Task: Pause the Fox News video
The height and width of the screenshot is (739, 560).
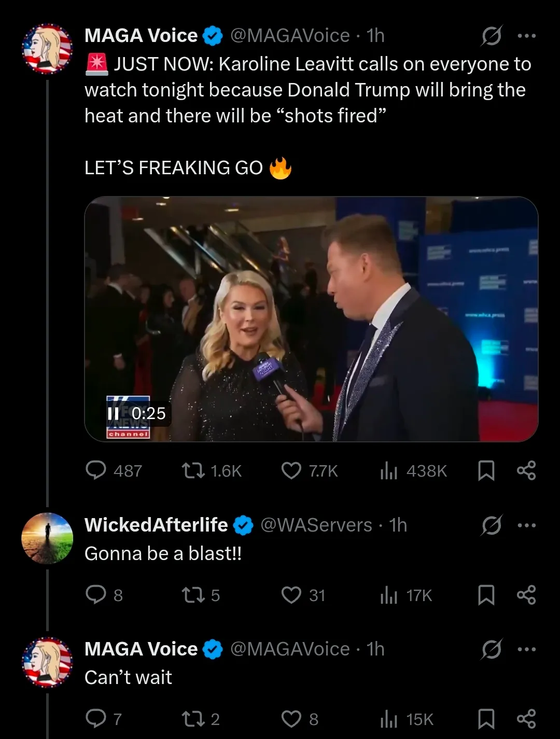Action: click(113, 413)
